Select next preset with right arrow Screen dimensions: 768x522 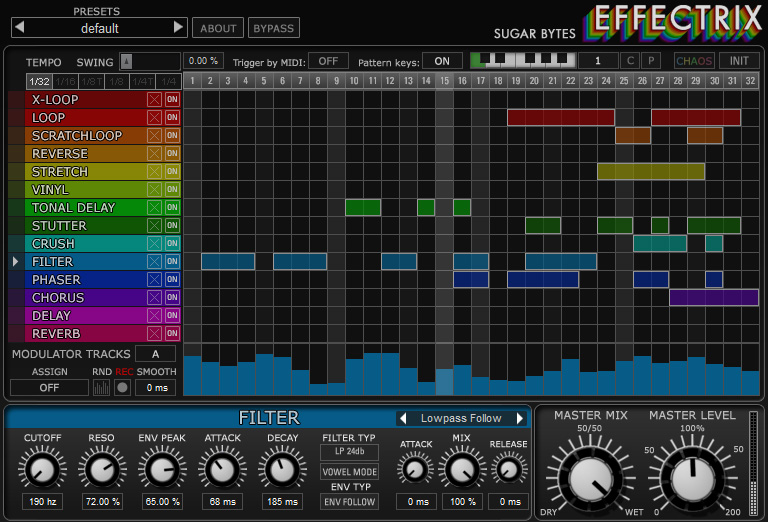[x=178, y=28]
